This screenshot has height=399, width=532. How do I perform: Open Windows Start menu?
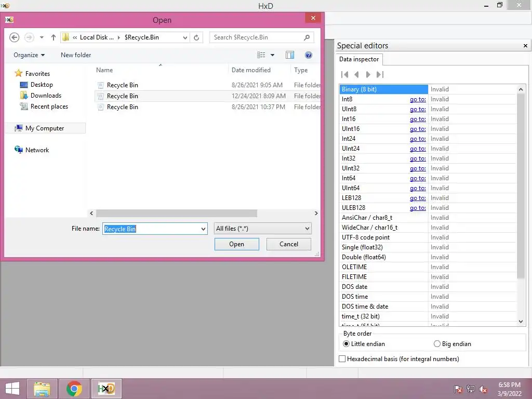[x=12, y=389]
